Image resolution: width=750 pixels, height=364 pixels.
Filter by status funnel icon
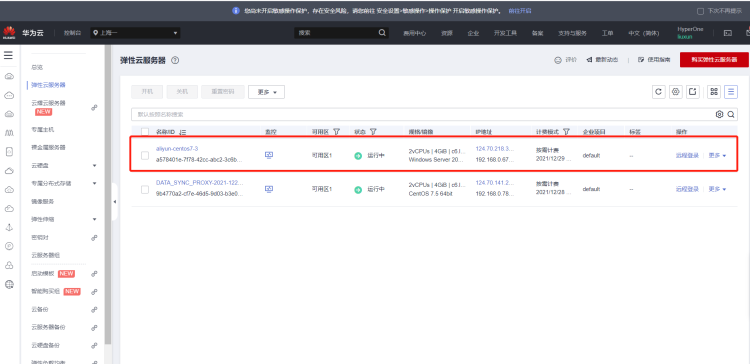[x=373, y=131]
